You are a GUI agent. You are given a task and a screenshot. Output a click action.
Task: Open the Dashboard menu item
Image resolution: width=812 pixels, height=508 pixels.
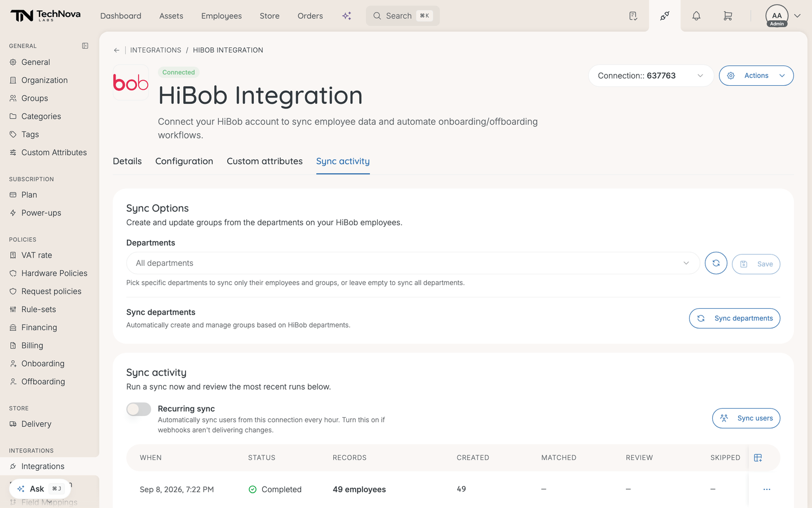(x=121, y=16)
